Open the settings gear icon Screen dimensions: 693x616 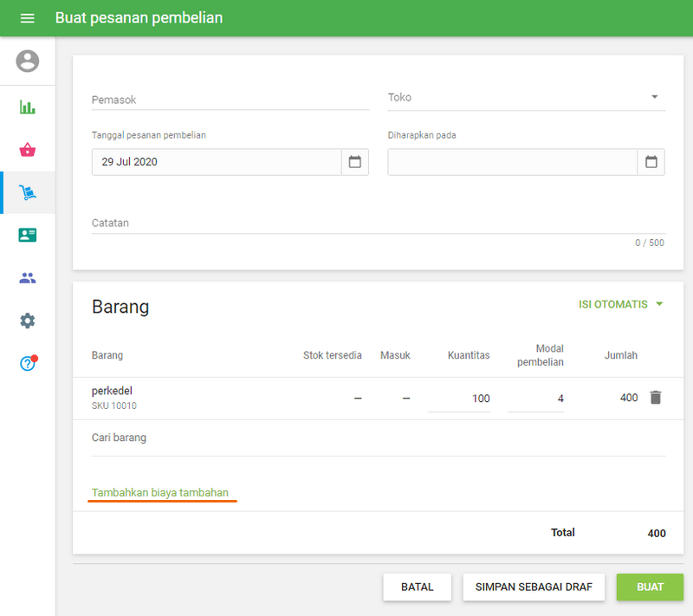pos(28,321)
